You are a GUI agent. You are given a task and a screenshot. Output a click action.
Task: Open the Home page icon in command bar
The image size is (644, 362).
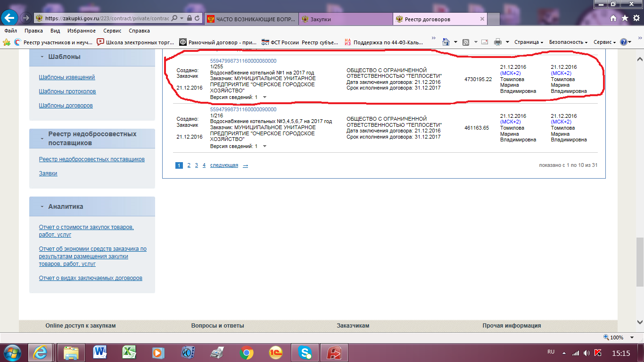click(x=445, y=42)
